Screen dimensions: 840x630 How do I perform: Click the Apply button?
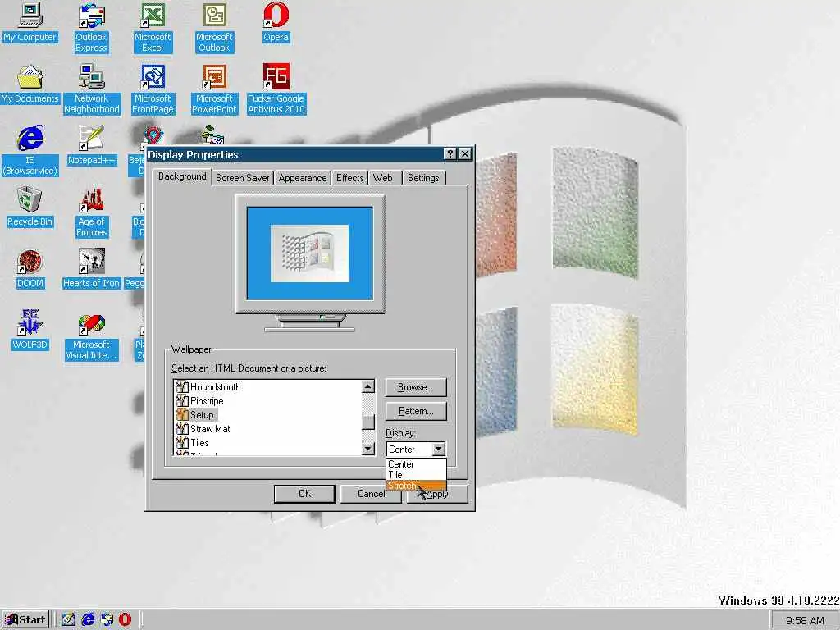(437, 493)
